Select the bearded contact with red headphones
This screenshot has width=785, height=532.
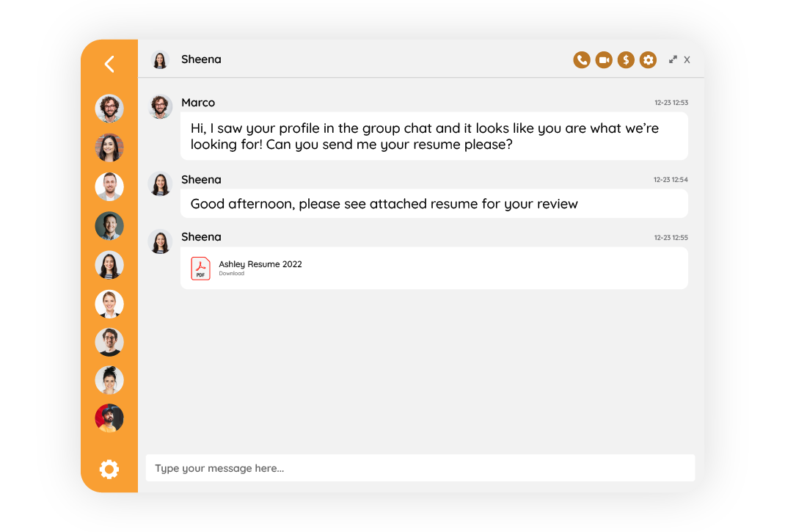(109, 418)
